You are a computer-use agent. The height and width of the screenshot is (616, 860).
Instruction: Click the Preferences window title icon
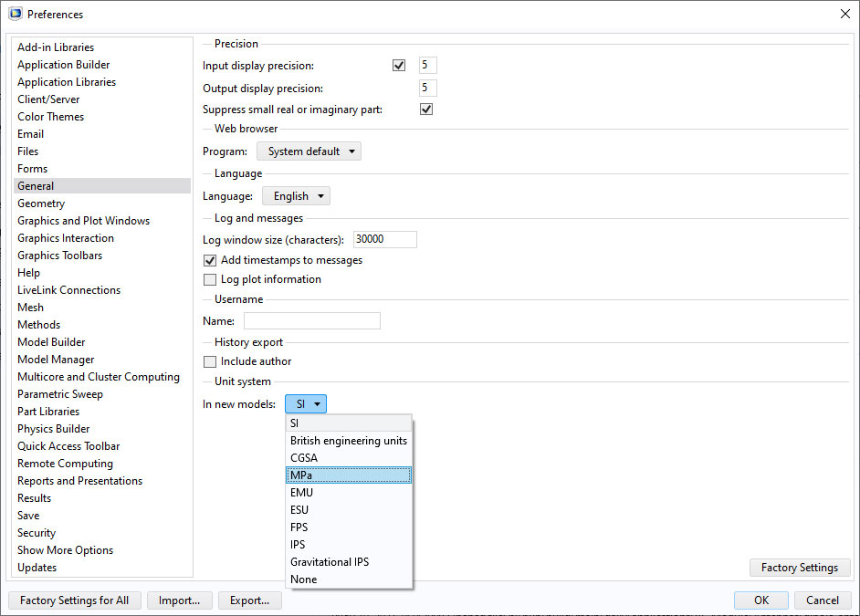[15, 14]
